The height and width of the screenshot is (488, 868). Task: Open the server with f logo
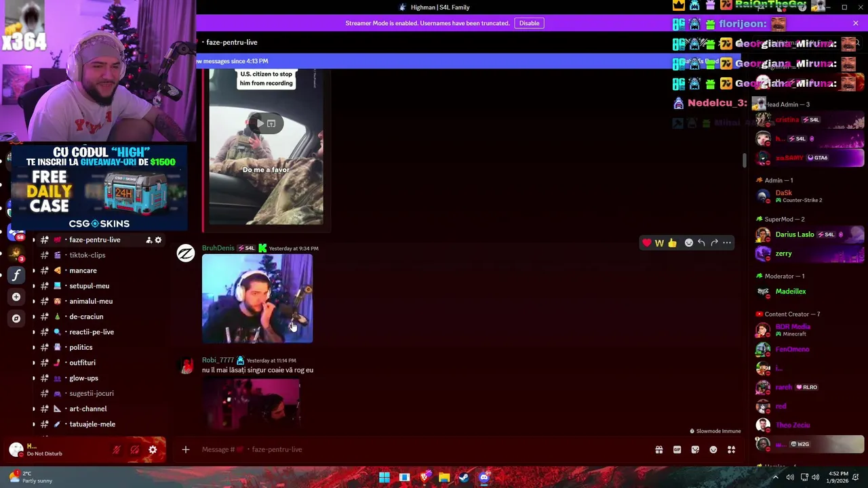click(x=16, y=275)
